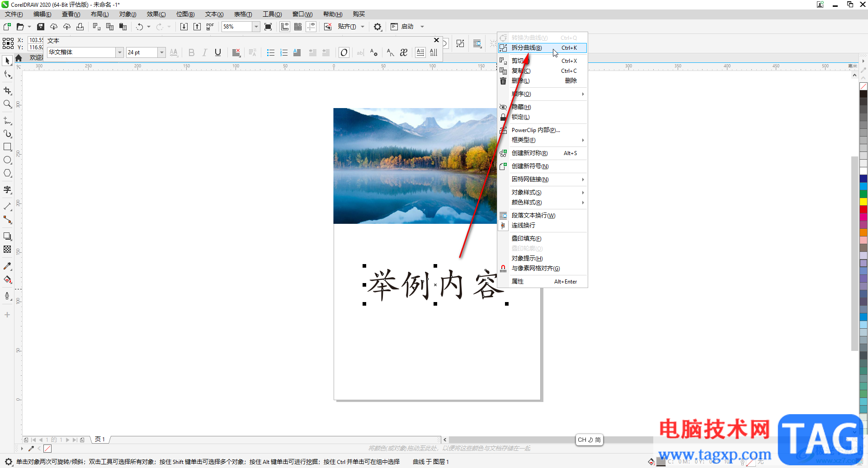The height and width of the screenshot is (468, 868).
Task: Expand the 顺序(O) submenu
Action: [x=542, y=94]
